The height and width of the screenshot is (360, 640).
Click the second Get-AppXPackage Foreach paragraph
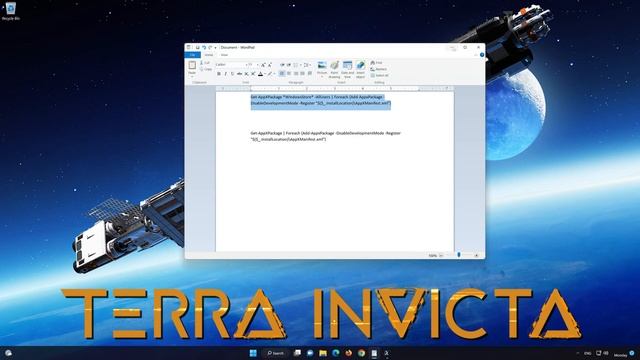pos(326,136)
